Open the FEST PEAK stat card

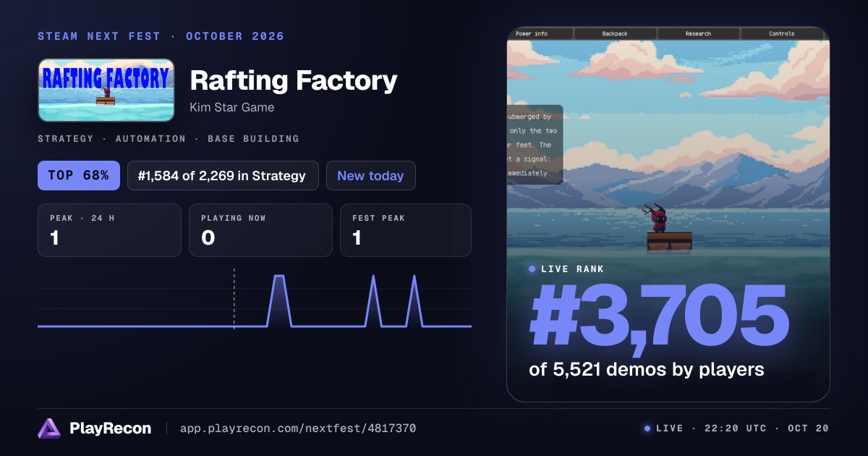pos(406,230)
